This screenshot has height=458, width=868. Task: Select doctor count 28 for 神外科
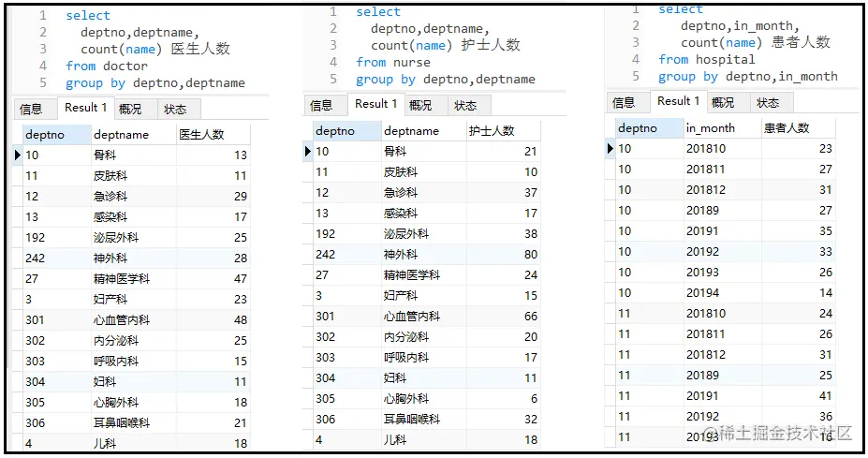[213, 259]
